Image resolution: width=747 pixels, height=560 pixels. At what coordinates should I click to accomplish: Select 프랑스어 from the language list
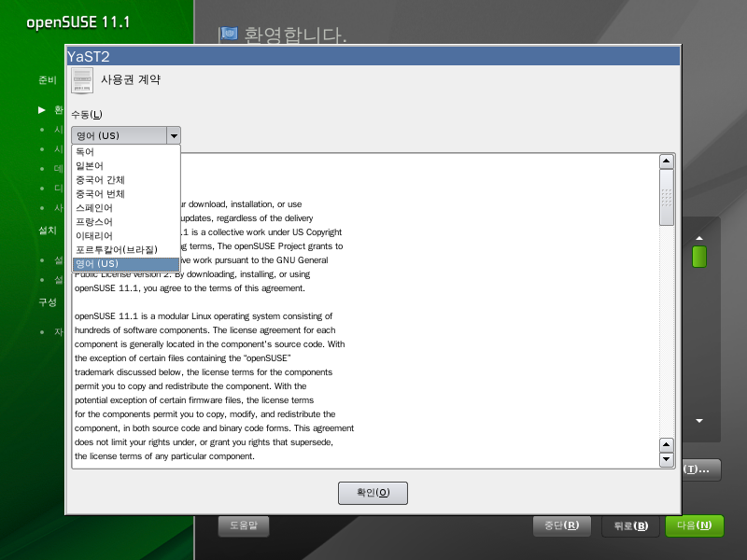[x=126, y=222]
